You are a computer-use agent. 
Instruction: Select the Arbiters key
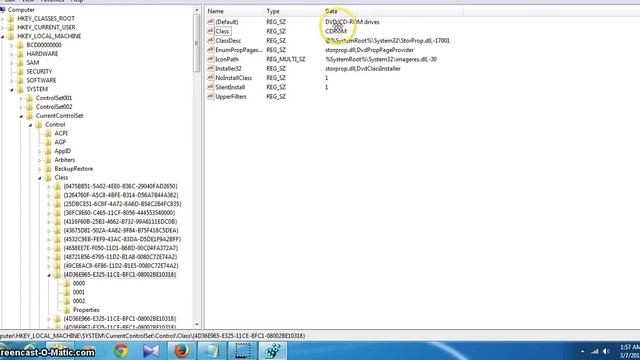pyautogui.click(x=64, y=160)
